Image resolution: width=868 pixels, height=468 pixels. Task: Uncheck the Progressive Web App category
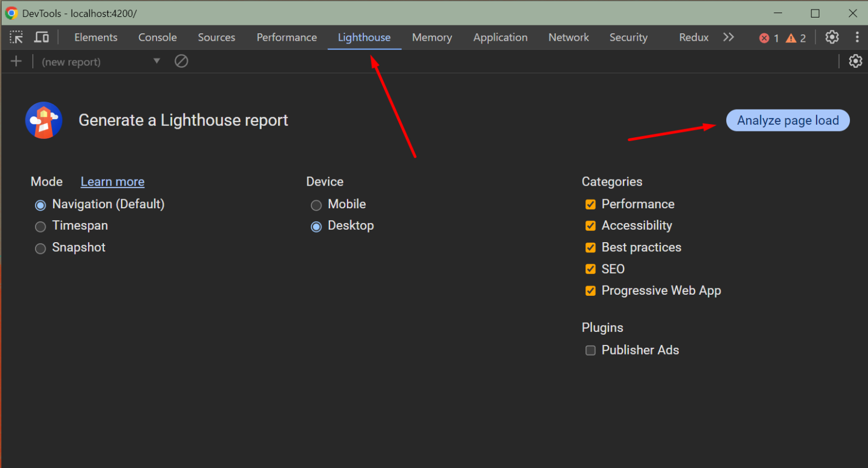pyautogui.click(x=591, y=290)
